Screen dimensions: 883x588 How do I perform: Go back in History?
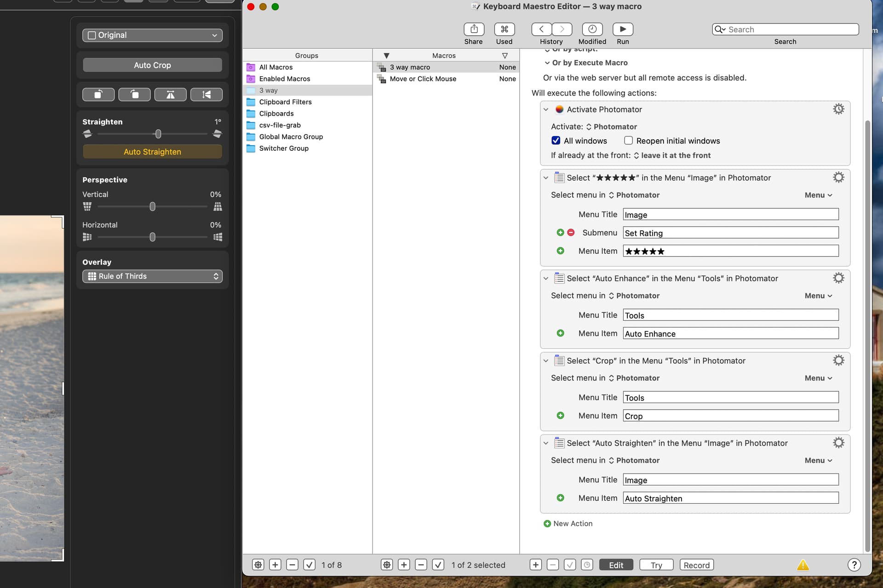pos(542,29)
